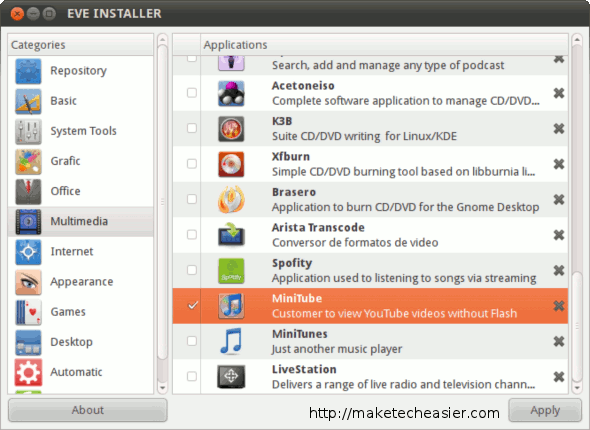Click the X mark for MiniTunes
The image size is (590, 430).
pos(559,341)
